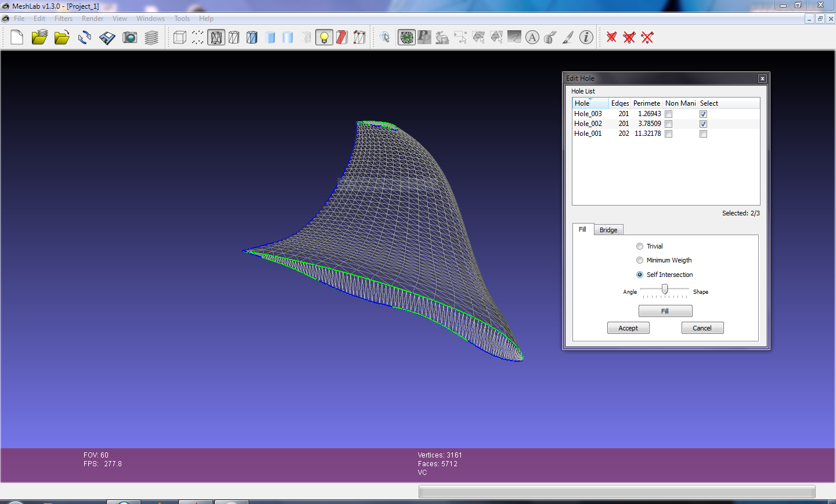
Task: Click the New Project icon
Action: pyautogui.click(x=17, y=38)
